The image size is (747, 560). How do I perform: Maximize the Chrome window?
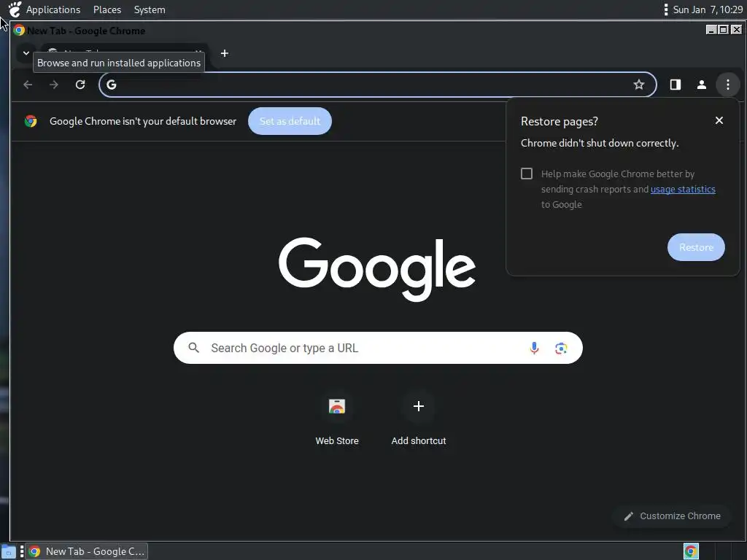pos(723,29)
